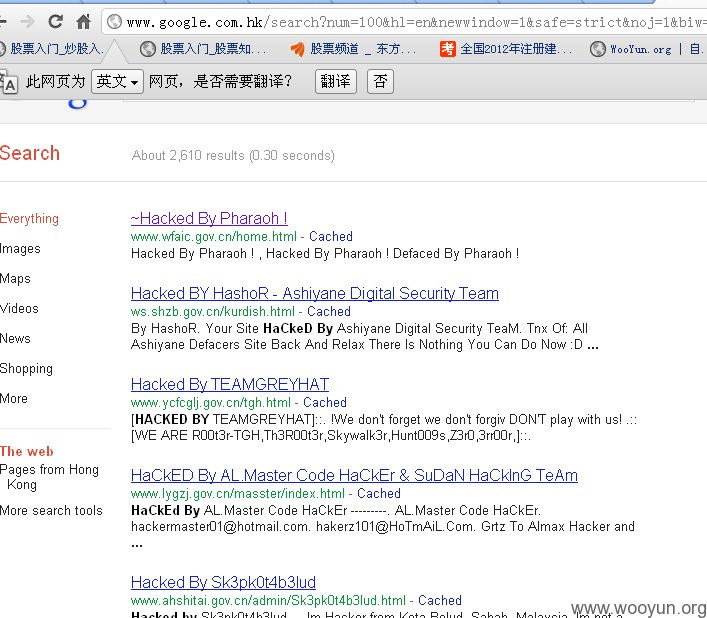707x618 pixels.
Task: Click the translate icon in the translation bar
Action: (x=9, y=82)
